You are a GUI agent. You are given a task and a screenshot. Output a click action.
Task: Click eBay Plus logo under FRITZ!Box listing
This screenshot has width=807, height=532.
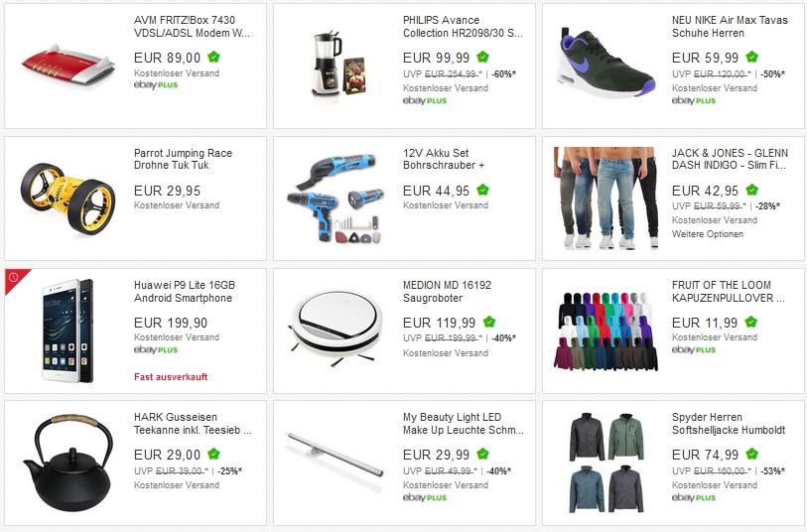coord(156,85)
